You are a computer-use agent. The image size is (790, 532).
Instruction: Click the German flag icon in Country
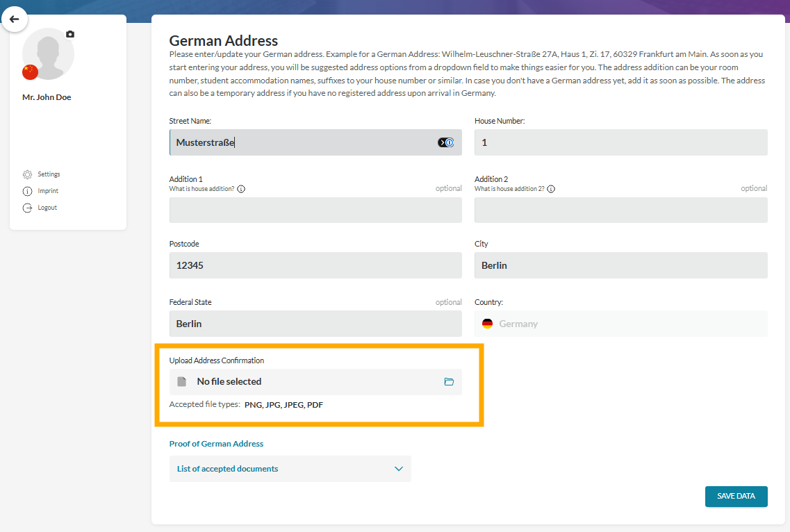point(487,324)
